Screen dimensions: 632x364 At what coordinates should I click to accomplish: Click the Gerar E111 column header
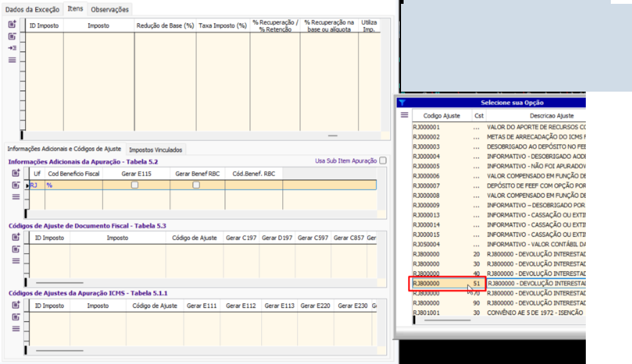202,306
